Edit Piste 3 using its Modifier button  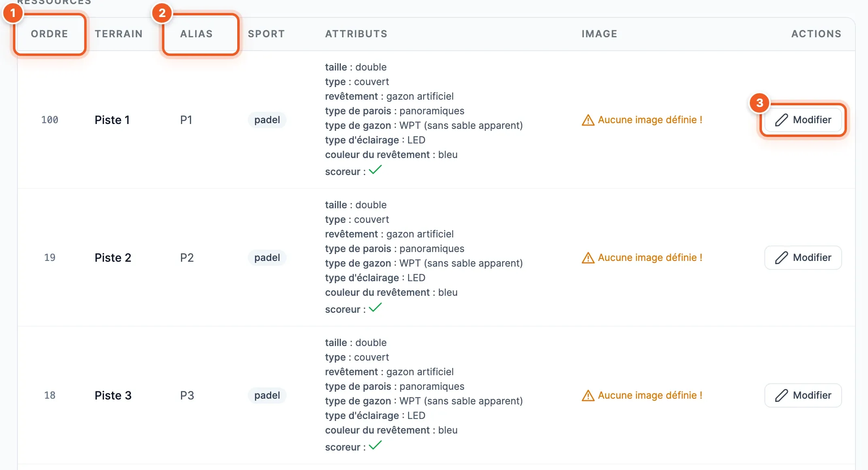click(803, 395)
